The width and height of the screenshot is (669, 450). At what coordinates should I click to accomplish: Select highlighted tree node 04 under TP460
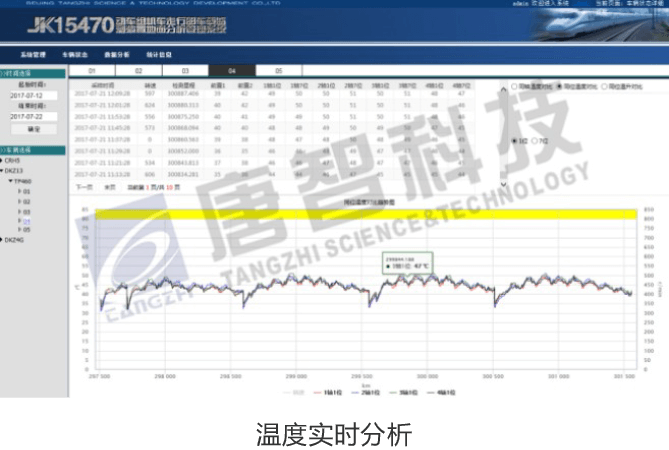pos(26,221)
